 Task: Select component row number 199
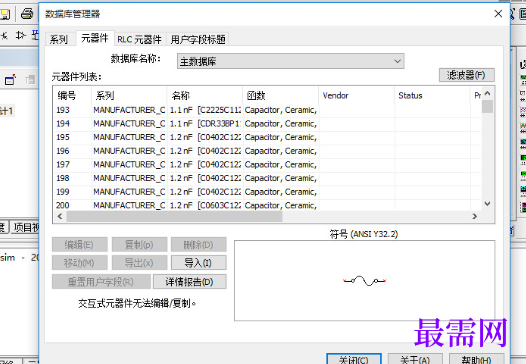click(267, 192)
